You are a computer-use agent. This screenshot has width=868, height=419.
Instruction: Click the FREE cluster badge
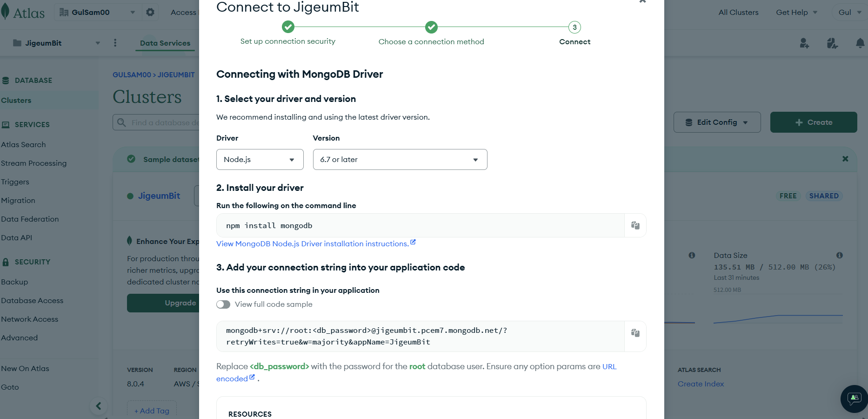[788, 196]
